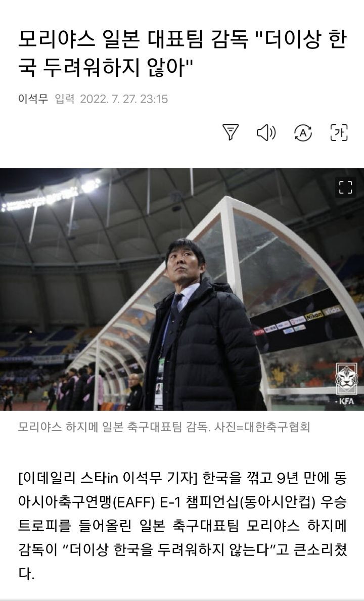The width and height of the screenshot is (364, 601).
Task: Open the font size icon
Action: [339, 132]
